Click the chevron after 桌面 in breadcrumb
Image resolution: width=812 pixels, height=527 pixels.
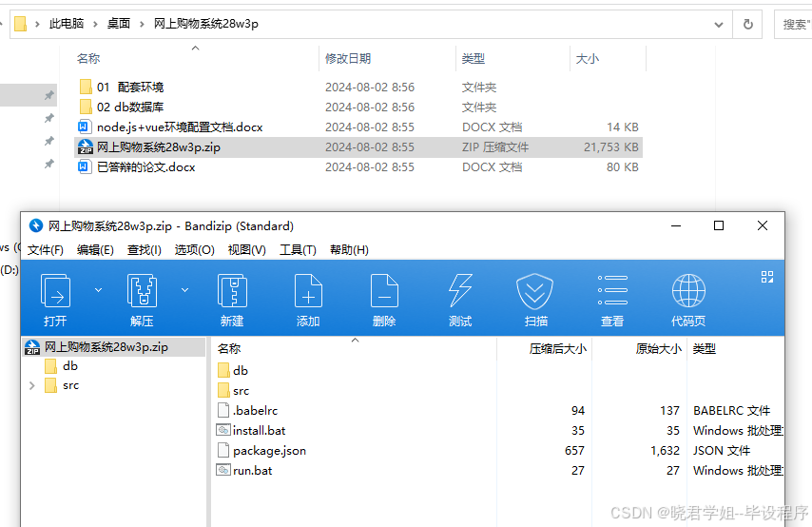click(142, 24)
